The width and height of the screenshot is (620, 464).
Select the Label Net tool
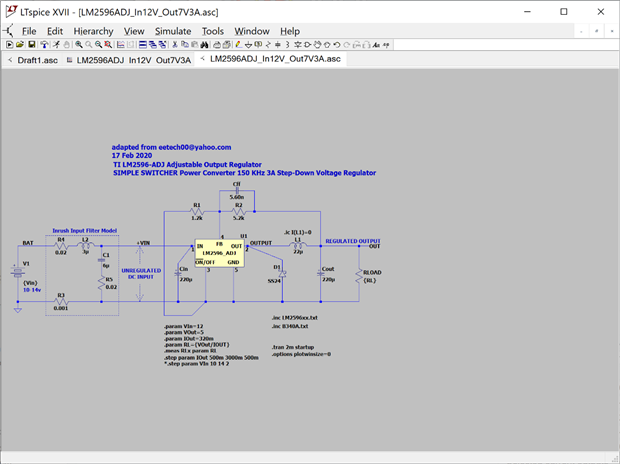pos(258,45)
